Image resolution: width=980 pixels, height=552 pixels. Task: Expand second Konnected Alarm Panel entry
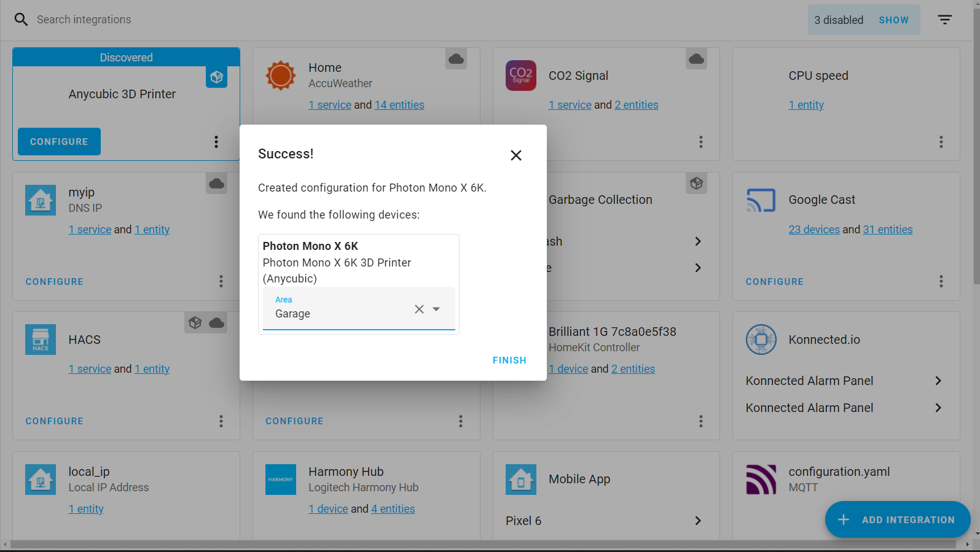coord(938,408)
